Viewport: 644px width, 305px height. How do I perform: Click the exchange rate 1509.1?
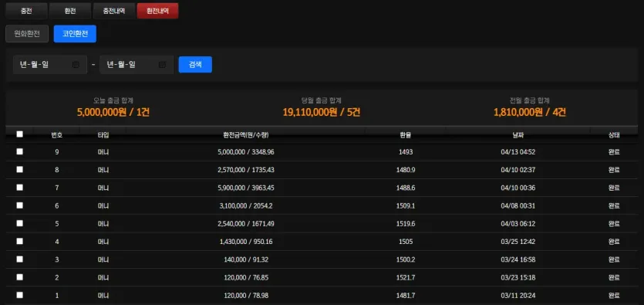406,206
